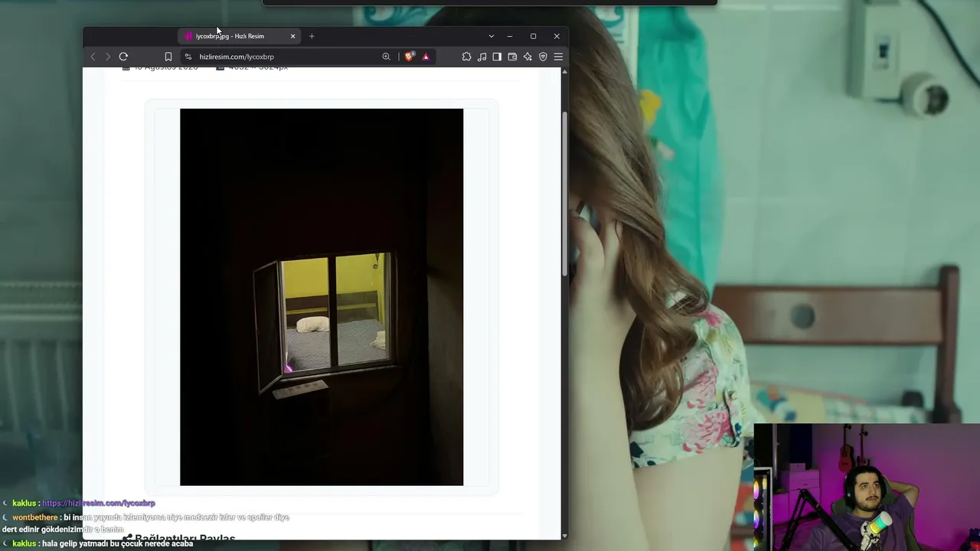The width and height of the screenshot is (980, 551).
Task: Open the hizliresim.com/lycoxbrp link in chat
Action: pyautogui.click(x=99, y=503)
